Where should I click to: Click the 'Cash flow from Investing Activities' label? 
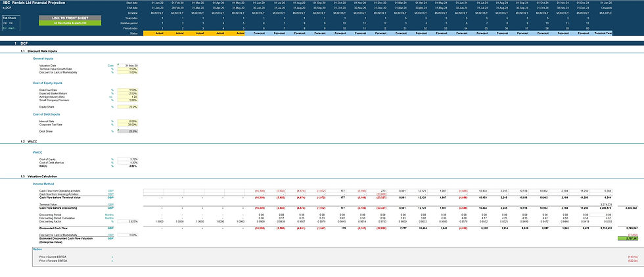[x=60, y=194]
